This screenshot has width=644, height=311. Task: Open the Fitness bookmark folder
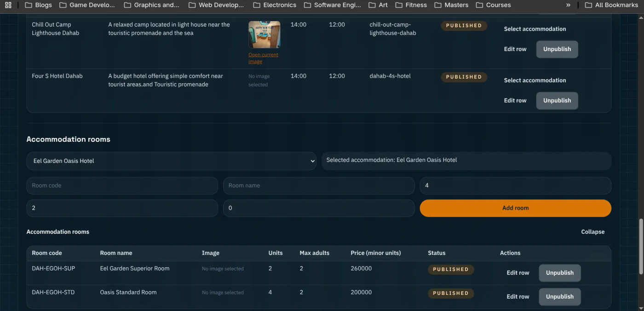tap(411, 5)
